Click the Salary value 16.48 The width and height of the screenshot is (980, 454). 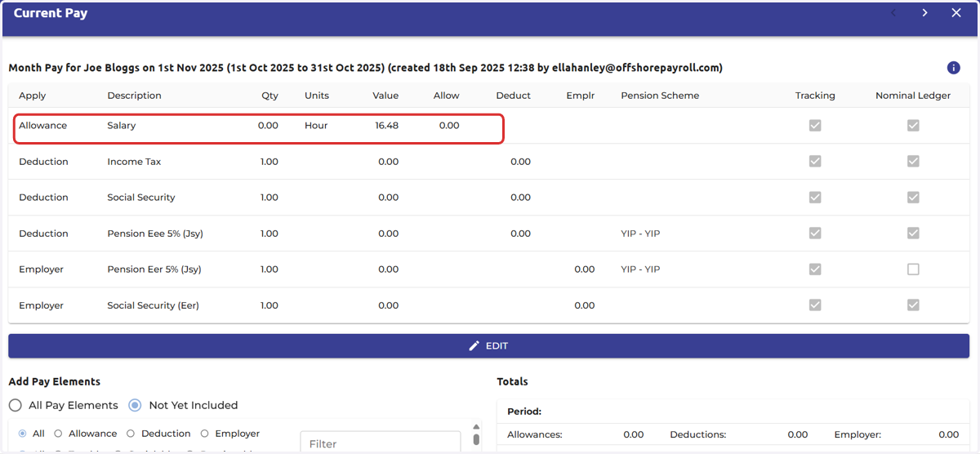(387, 126)
